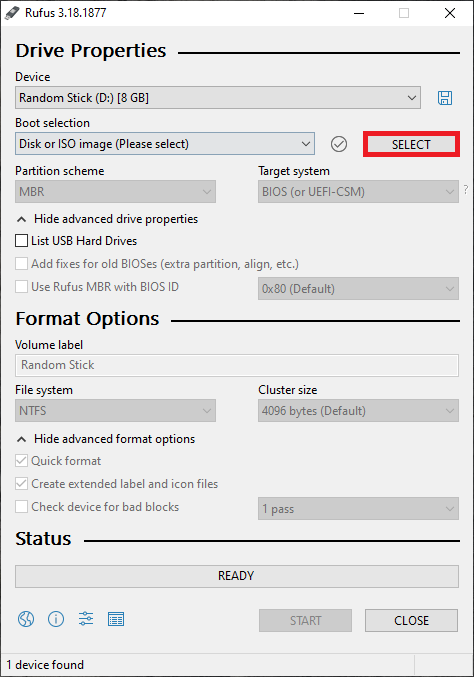Open the File system NTFS dropdown
The height and width of the screenshot is (677, 474).
pos(115,411)
